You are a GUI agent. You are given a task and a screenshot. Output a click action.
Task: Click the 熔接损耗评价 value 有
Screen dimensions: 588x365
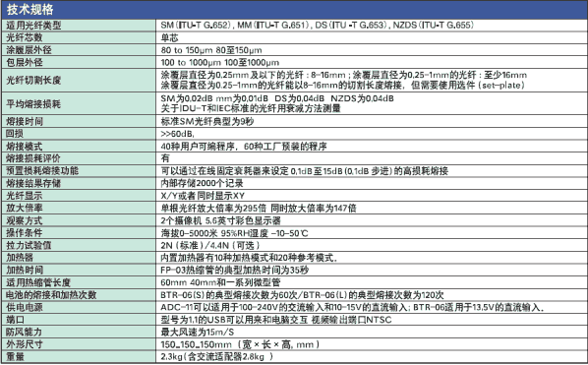(165, 158)
